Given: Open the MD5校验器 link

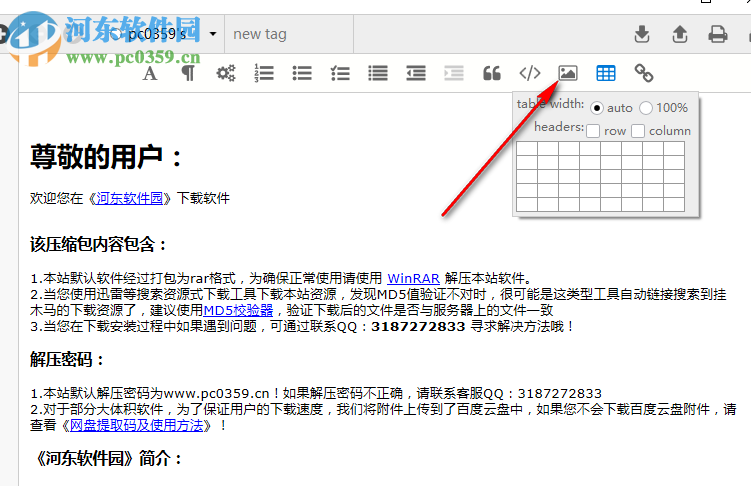Looking at the screenshot, I should click(x=238, y=310).
